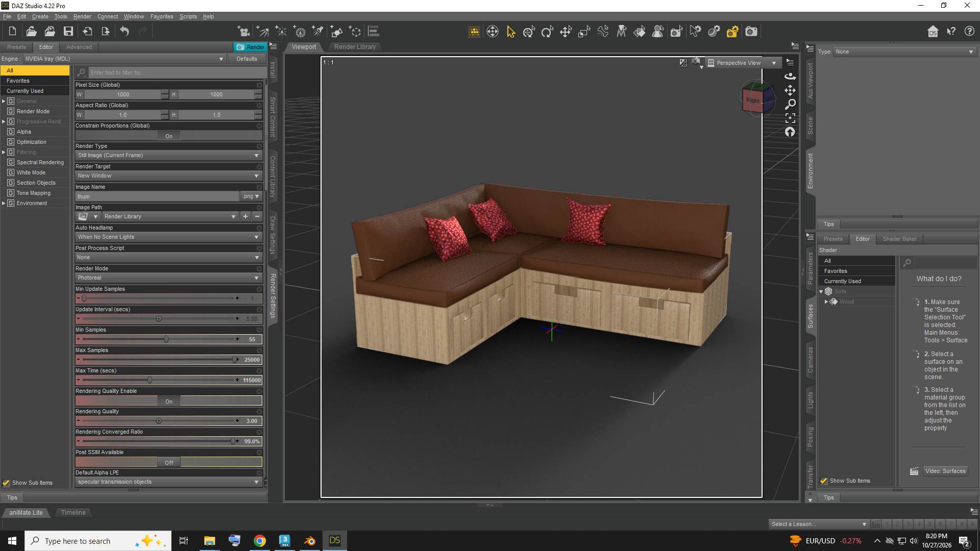Click the viewport orbit control icon

click(x=790, y=76)
